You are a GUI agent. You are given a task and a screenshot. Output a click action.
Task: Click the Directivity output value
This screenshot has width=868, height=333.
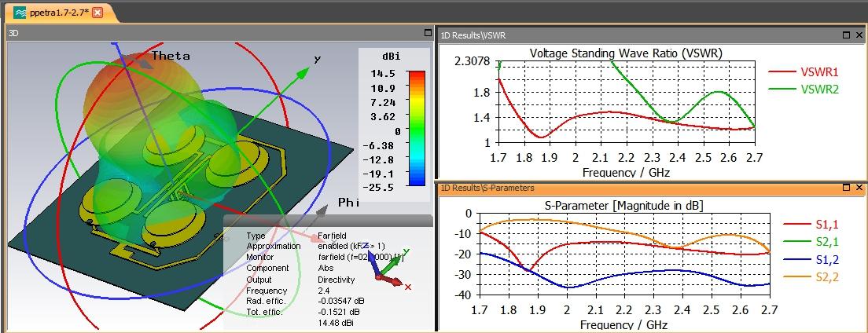click(336, 280)
